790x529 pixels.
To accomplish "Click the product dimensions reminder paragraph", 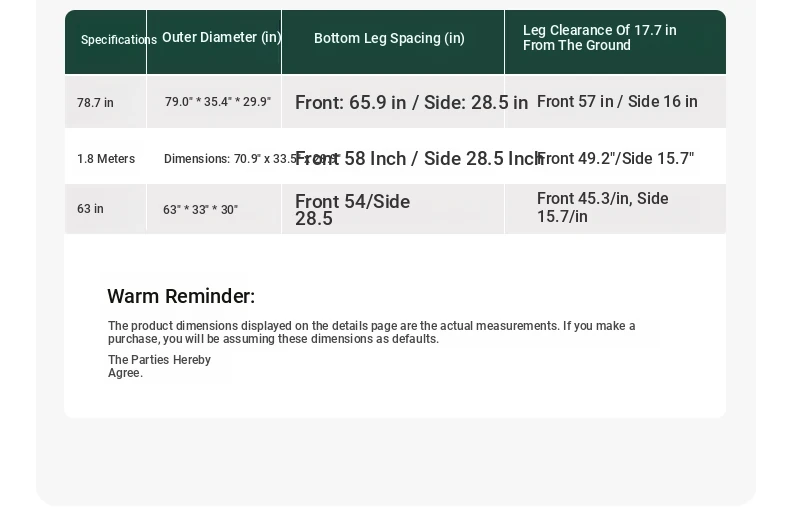I will point(371,333).
